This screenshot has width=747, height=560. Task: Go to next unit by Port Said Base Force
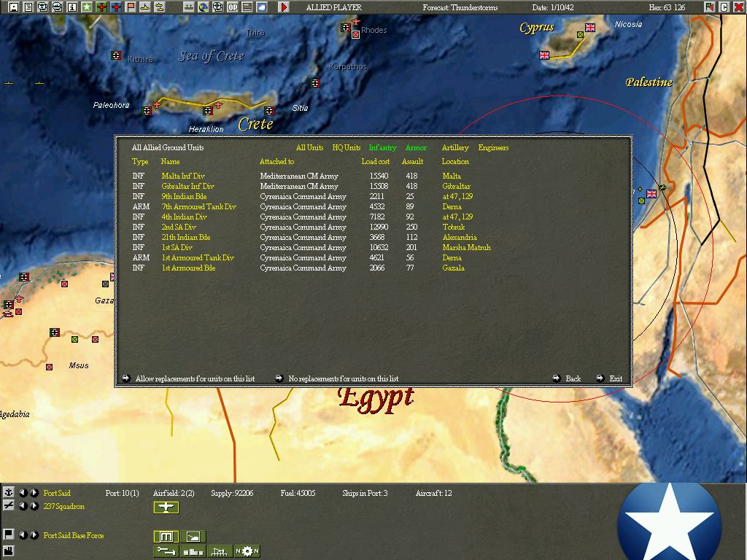[x=34, y=534]
